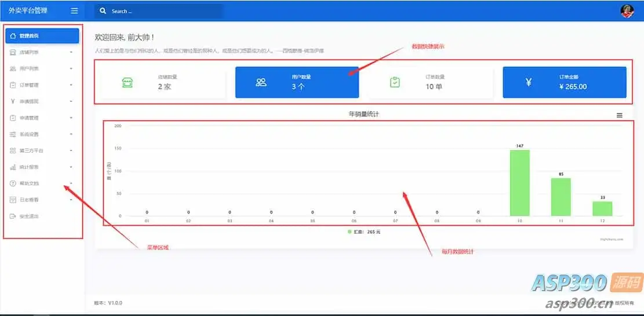Open the chart context menu hamburger icon
This screenshot has height=316, width=644.
coord(619,116)
